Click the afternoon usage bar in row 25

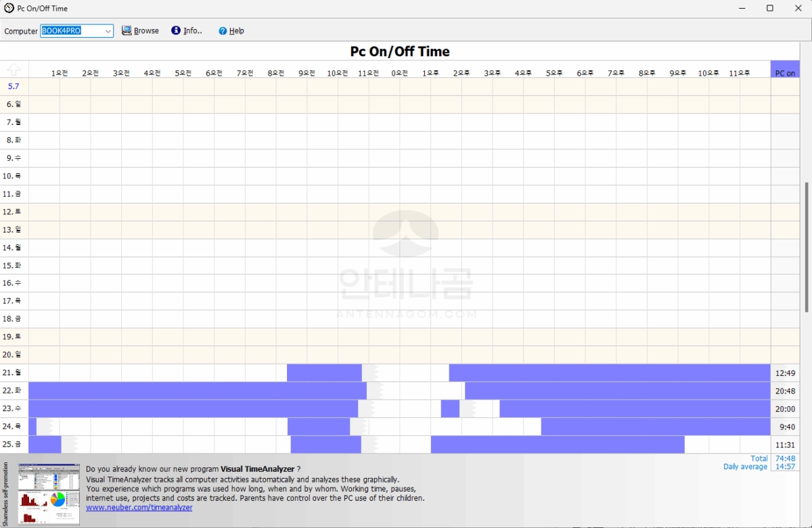(558, 444)
